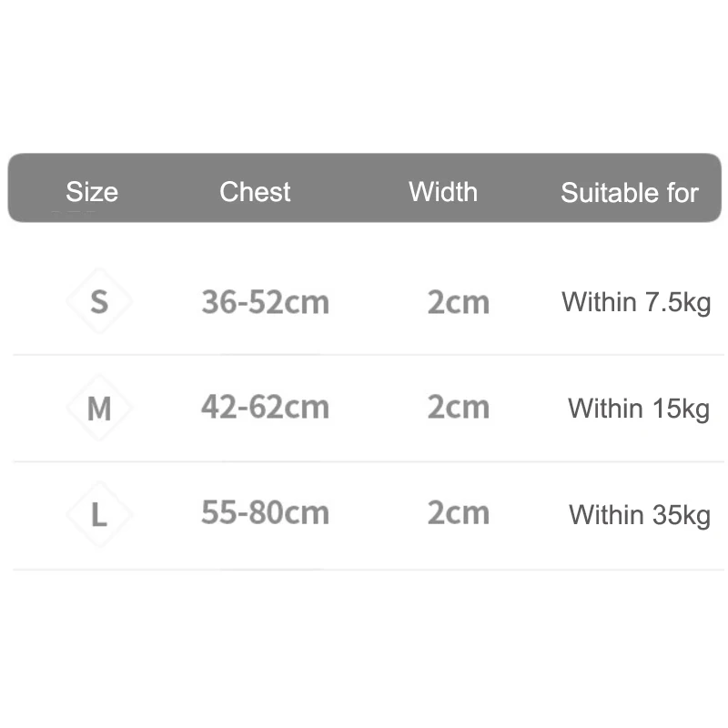Click the Chest column header
The height and width of the screenshot is (728, 728).
[x=255, y=192]
